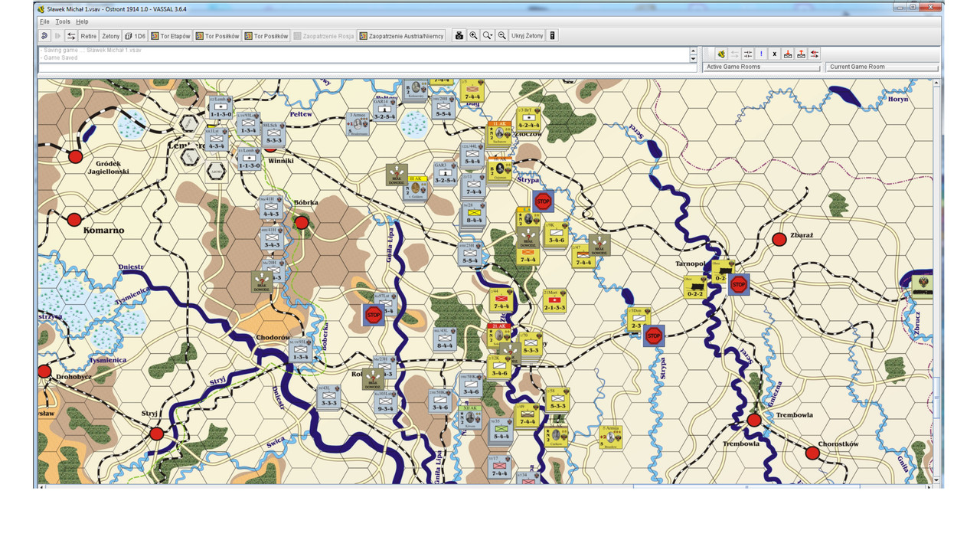The width and height of the screenshot is (980, 550).
Task: Click the map horizontal scrollbar
Action: pos(485,486)
